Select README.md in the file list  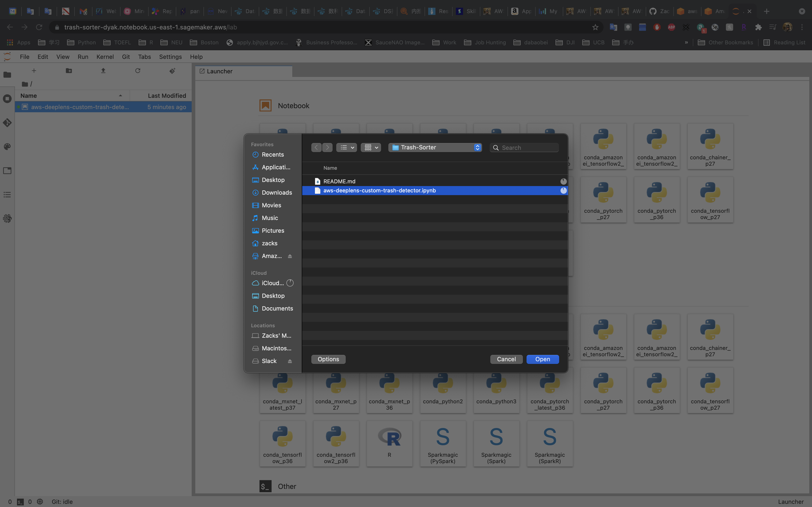(x=339, y=181)
